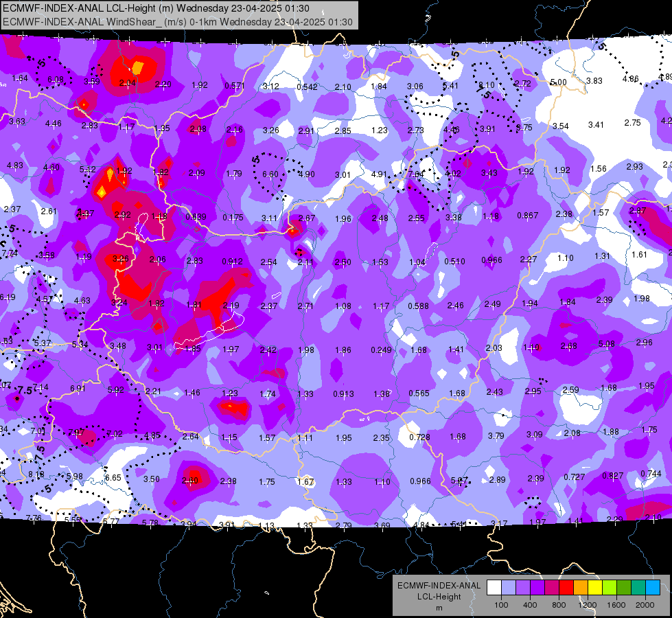Click the yellow legend color swatch
This screenshot has height=618, width=672.
coord(595,587)
